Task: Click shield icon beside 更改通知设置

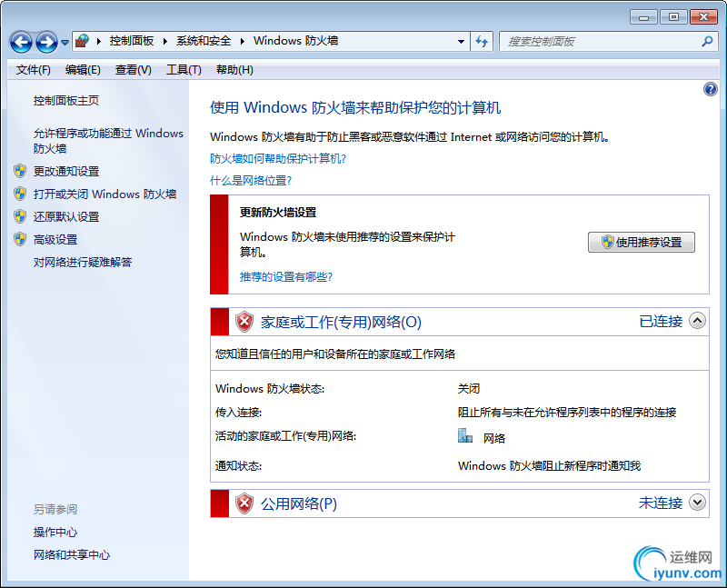Action: (x=20, y=171)
